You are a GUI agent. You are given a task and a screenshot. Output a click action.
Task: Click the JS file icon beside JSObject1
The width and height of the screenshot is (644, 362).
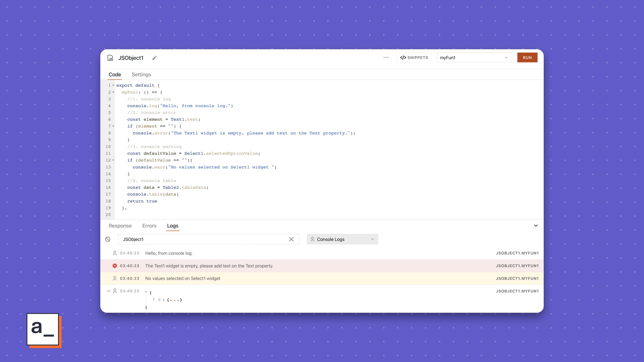pyautogui.click(x=110, y=58)
